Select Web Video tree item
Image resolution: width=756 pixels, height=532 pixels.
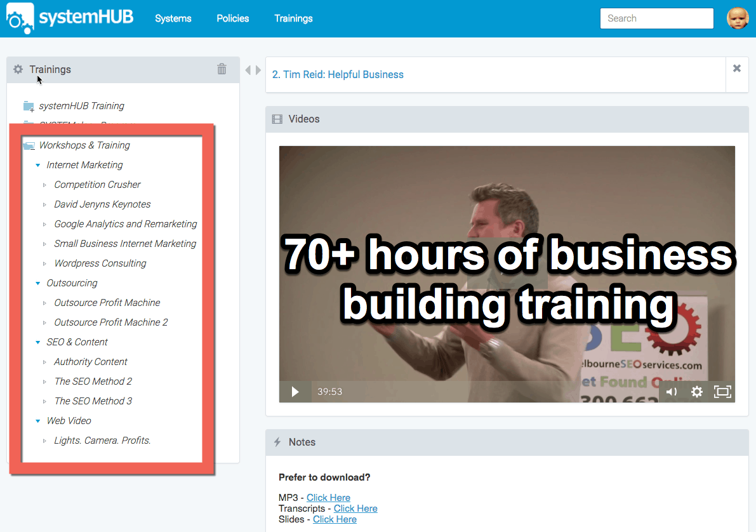pyautogui.click(x=69, y=420)
